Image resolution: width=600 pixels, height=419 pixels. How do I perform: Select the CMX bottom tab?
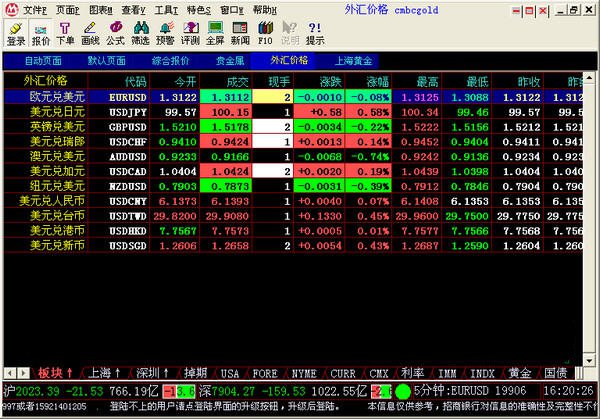click(x=379, y=373)
